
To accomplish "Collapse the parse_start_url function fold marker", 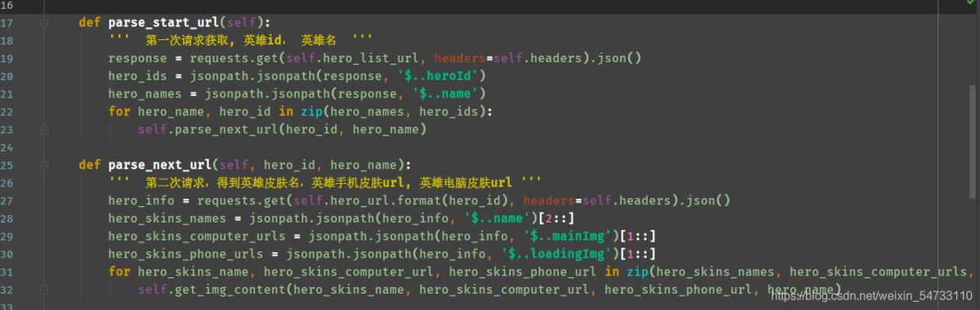I will tap(44, 22).
